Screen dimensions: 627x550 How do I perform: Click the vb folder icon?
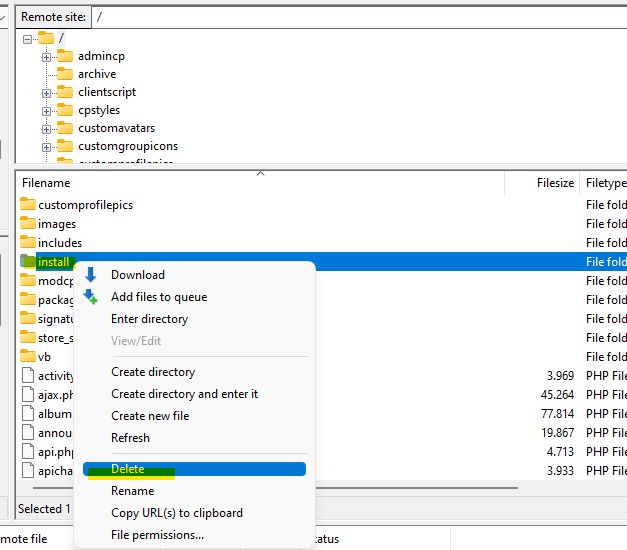pos(28,357)
